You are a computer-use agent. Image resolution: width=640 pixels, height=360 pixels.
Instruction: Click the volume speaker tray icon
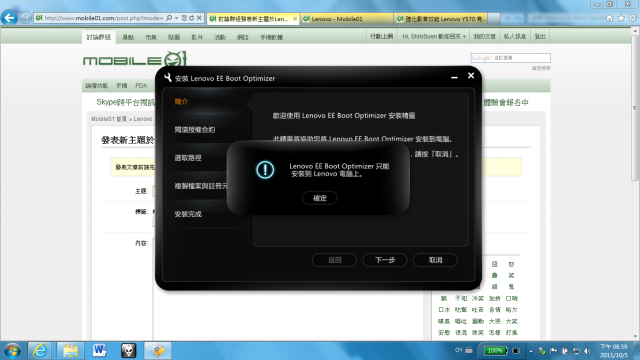click(x=587, y=351)
